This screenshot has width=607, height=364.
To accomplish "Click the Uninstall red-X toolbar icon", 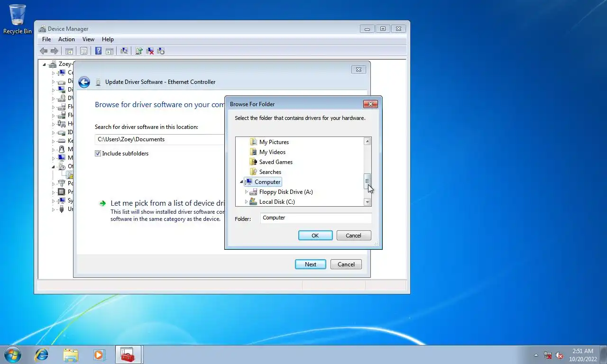I will [150, 51].
